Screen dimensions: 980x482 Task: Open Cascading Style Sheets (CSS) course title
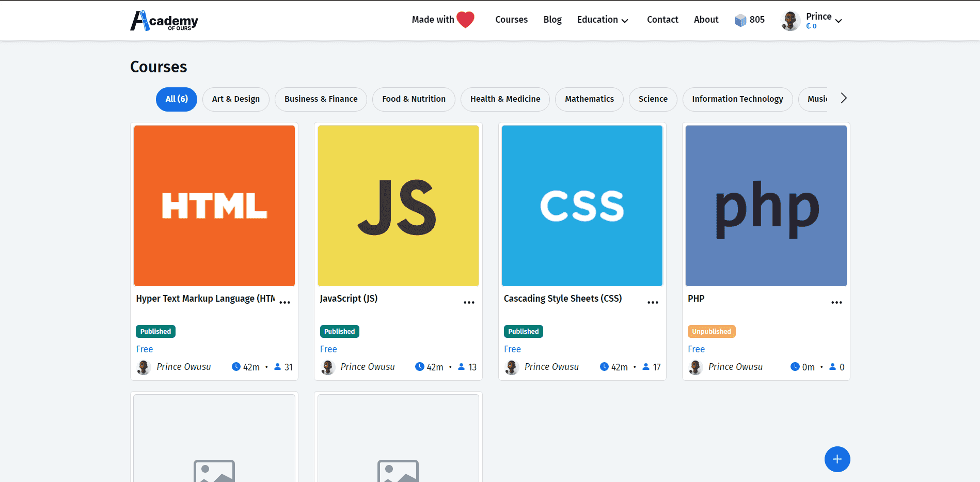563,299
